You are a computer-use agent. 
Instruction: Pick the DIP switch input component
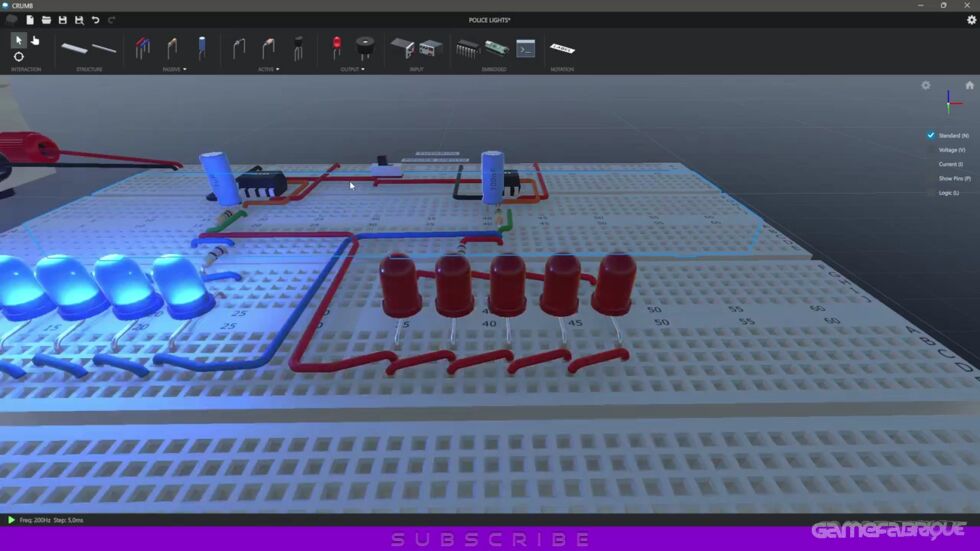(431, 48)
